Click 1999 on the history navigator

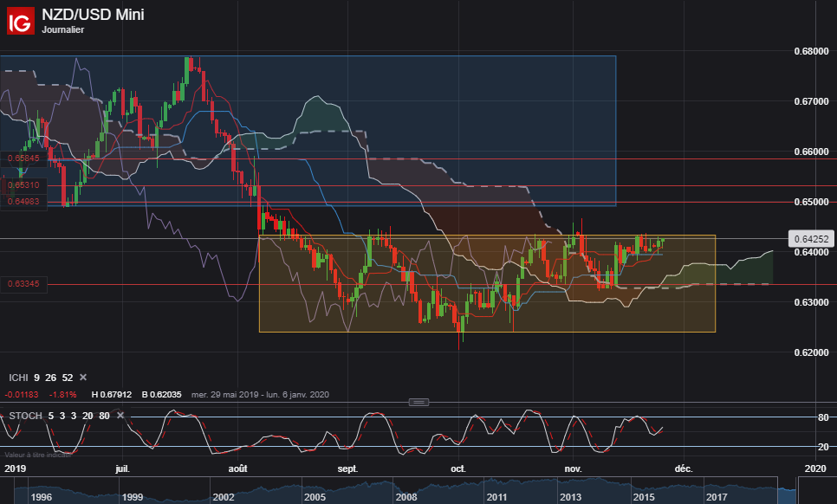pos(132,497)
